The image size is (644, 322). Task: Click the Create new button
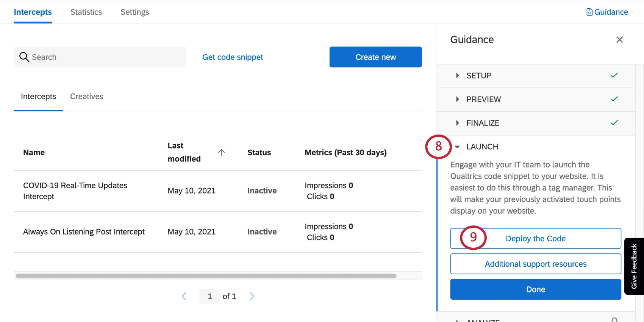coord(375,57)
